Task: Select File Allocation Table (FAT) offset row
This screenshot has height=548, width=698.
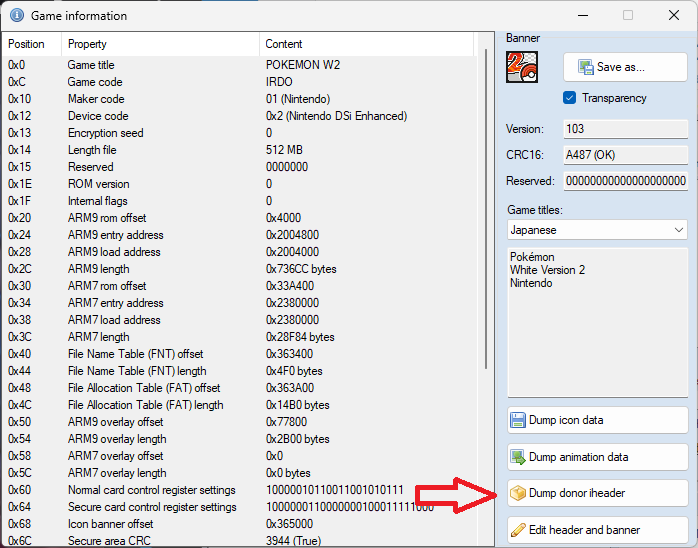Action: [x=238, y=388]
